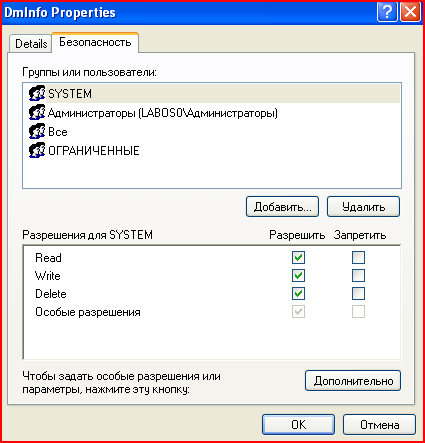The width and height of the screenshot is (425, 443).
Task: Toggle Deny checkbox for Write
Action: coord(358,276)
